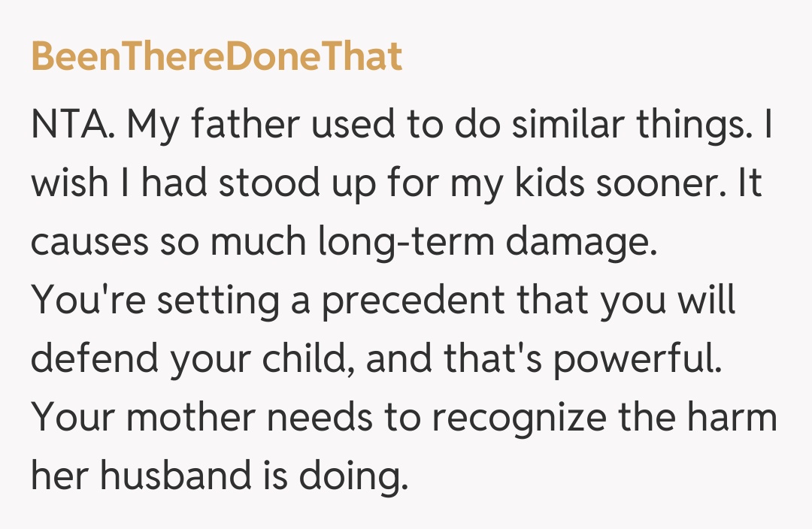Open the BeenThereDoneThat user profile

[217, 57]
